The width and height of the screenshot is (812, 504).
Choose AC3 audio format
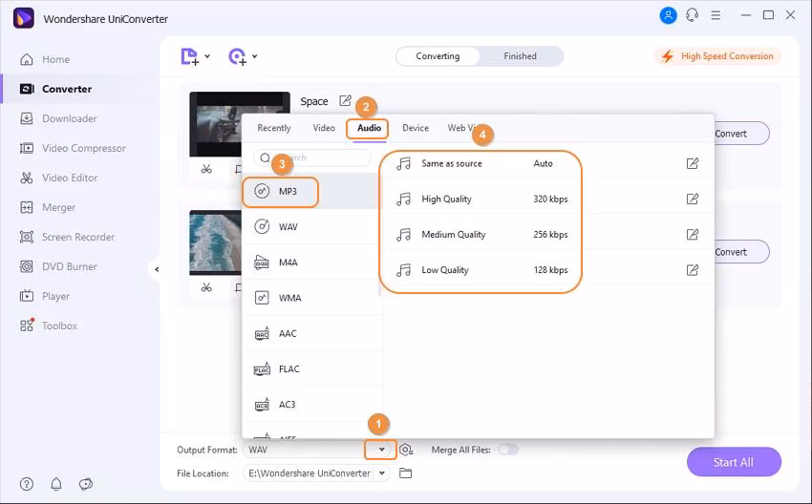[311, 404]
